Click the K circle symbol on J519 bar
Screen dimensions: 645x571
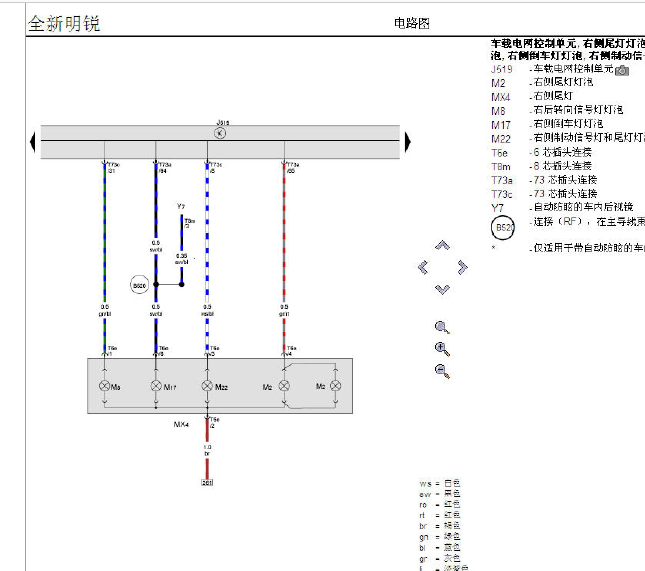pos(220,133)
